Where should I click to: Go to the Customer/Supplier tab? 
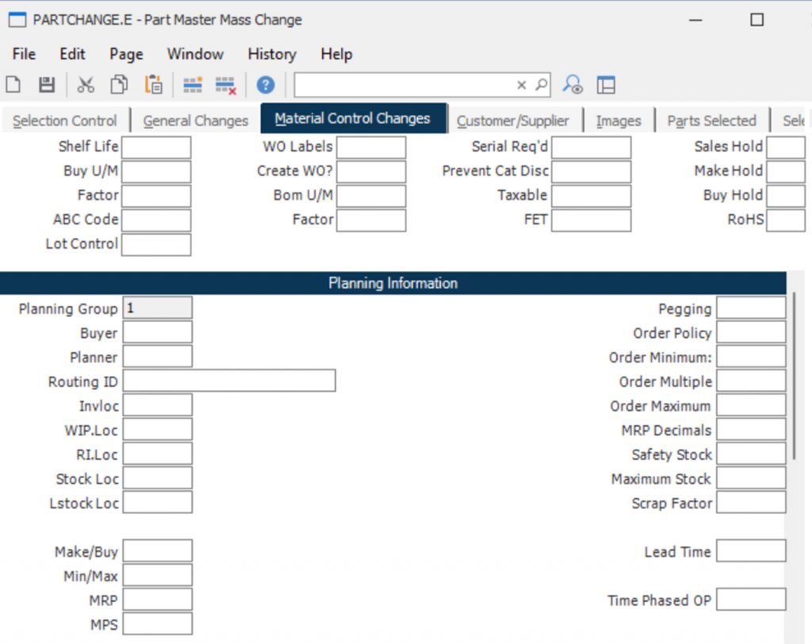click(513, 121)
